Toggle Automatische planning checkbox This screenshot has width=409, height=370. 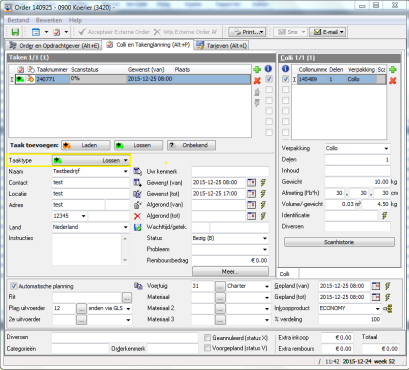tap(14, 286)
